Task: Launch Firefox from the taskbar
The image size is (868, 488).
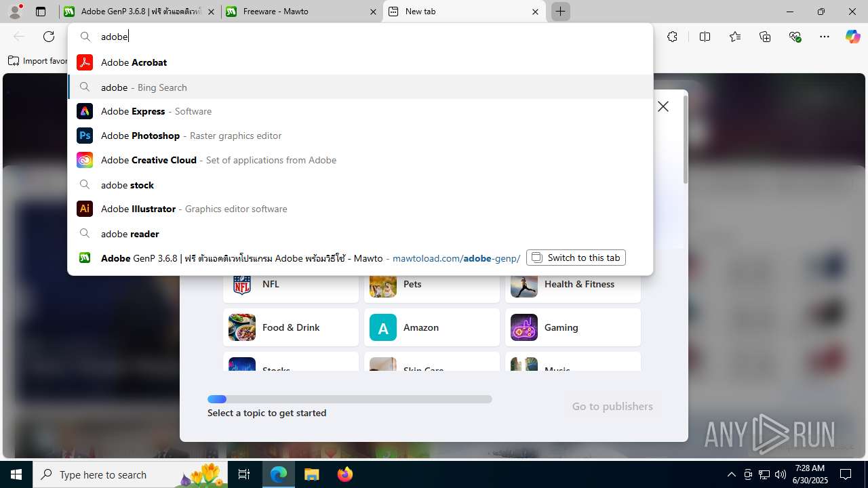Action: 345,474
